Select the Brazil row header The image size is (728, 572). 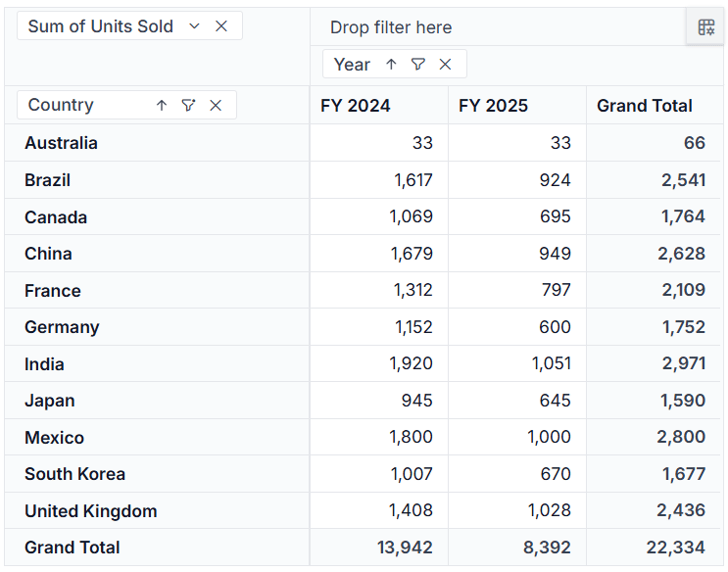pyautogui.click(x=157, y=180)
